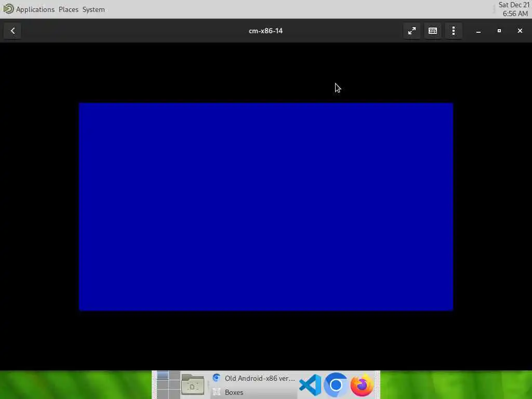The image size is (532, 399).
Task: Launch Firefox from dock
Action: 362,385
